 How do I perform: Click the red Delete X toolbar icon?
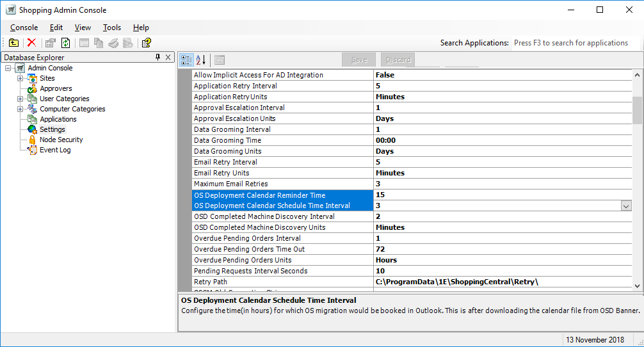31,43
